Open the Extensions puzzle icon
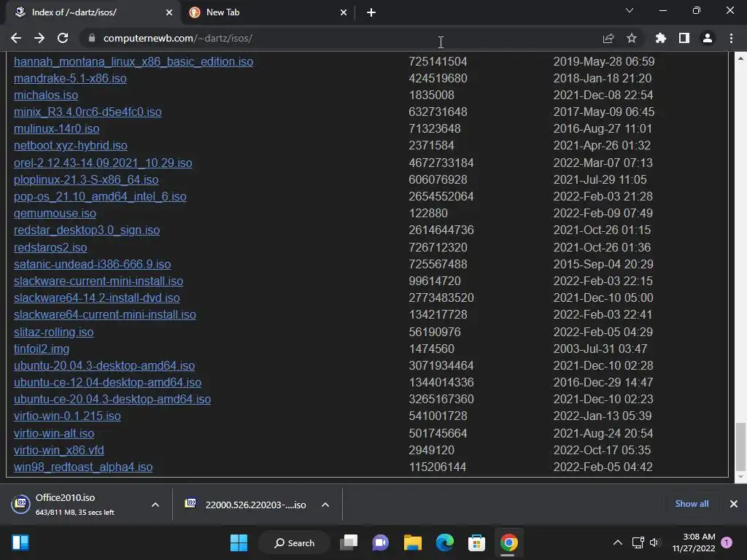 tap(661, 38)
